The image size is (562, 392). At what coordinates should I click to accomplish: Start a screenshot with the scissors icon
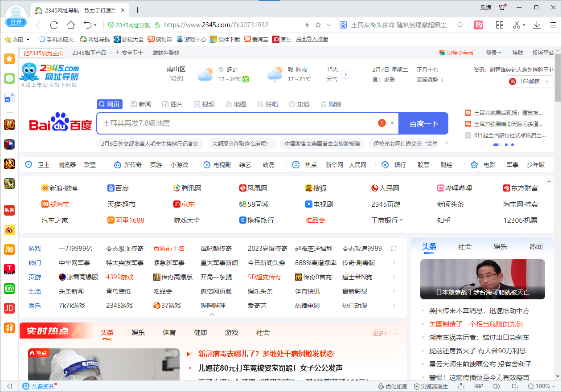click(517, 25)
